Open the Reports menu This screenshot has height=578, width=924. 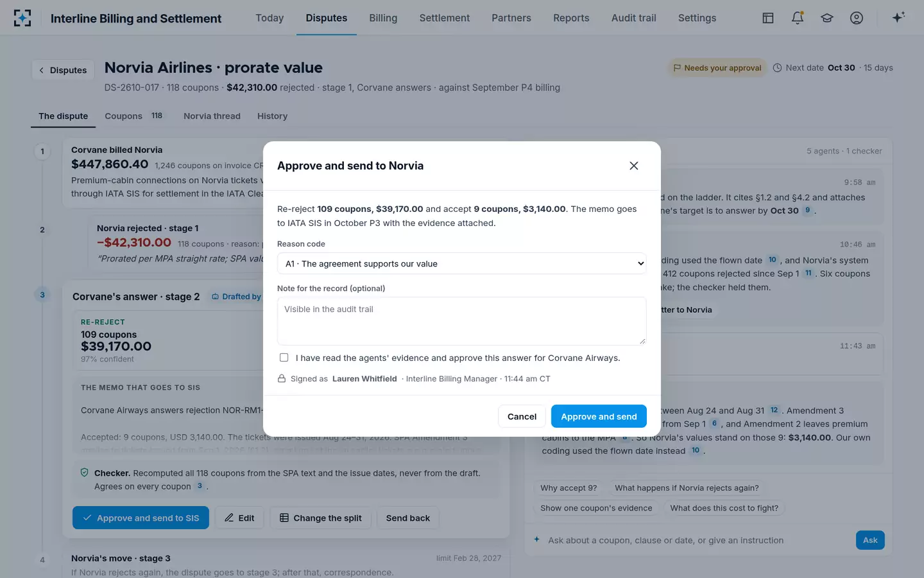point(571,18)
